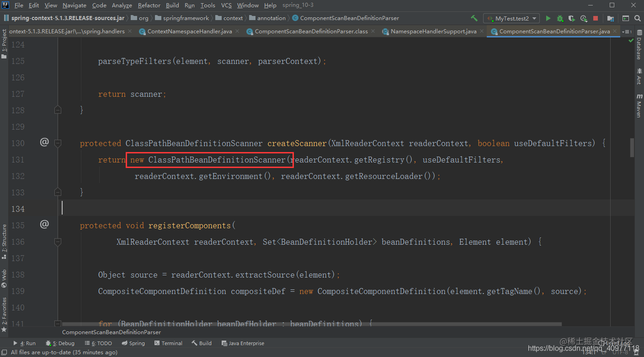Click the fold end marker on line 133
644x357 pixels.
[x=58, y=192]
